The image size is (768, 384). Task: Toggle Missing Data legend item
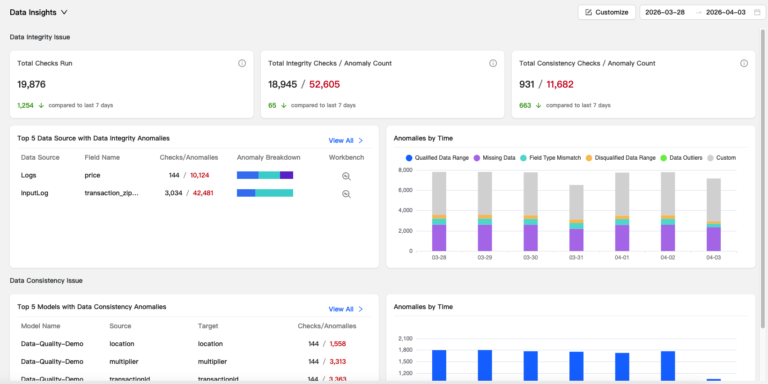(495, 158)
